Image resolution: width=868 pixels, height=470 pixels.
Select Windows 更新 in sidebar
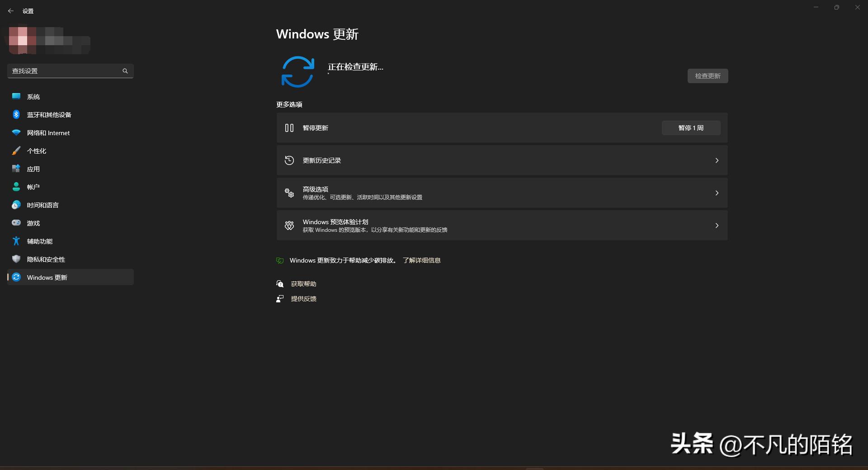(x=70, y=277)
